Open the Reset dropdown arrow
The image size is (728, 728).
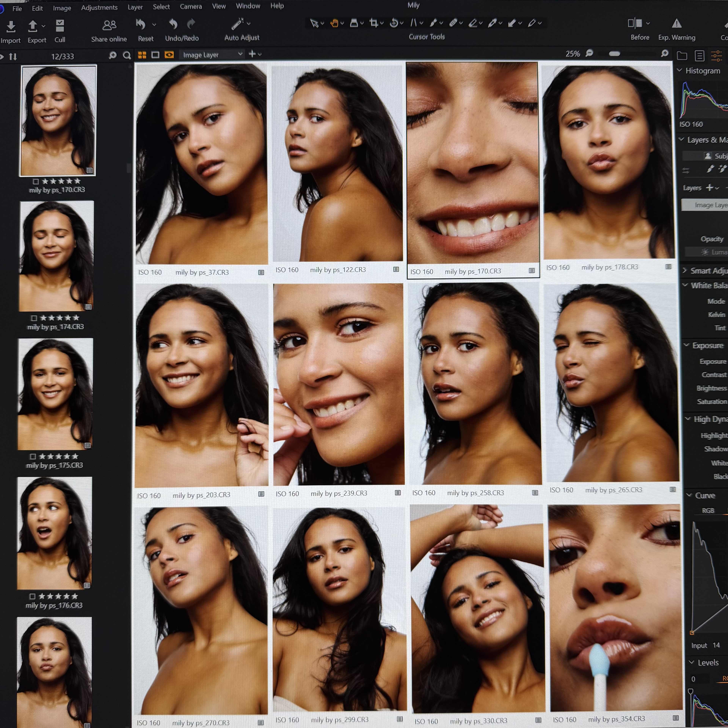(154, 24)
